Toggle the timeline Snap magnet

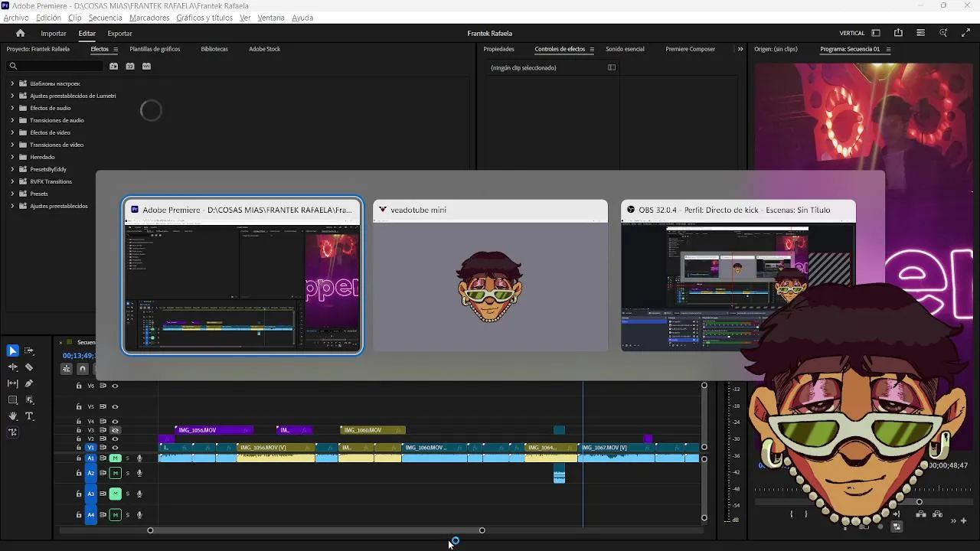[83, 369]
